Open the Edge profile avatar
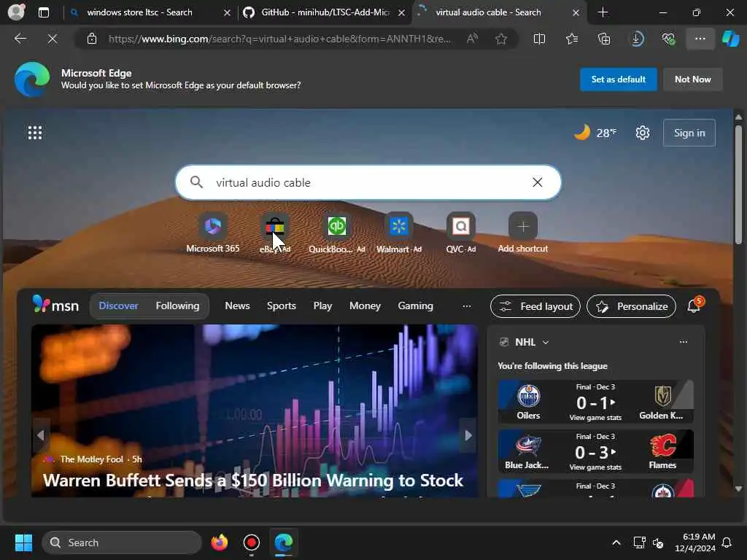This screenshot has height=560, width=747. click(16, 12)
